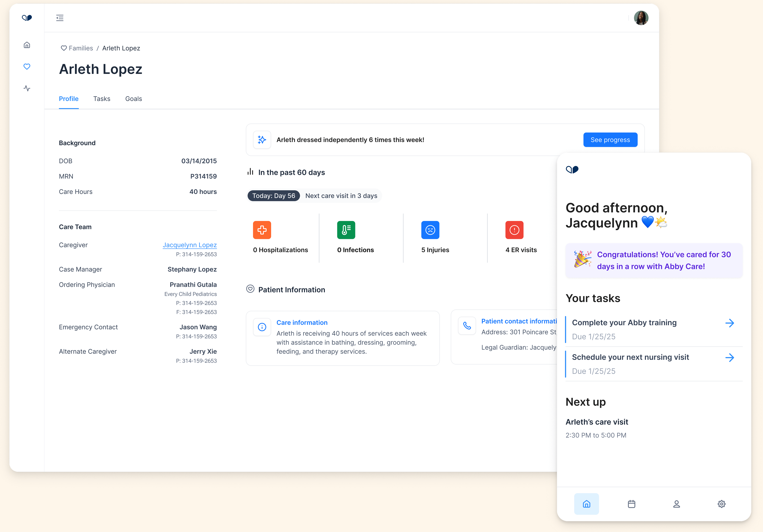Click the Every Child Pediatrics text
763x532 pixels.
pyautogui.click(x=190, y=294)
